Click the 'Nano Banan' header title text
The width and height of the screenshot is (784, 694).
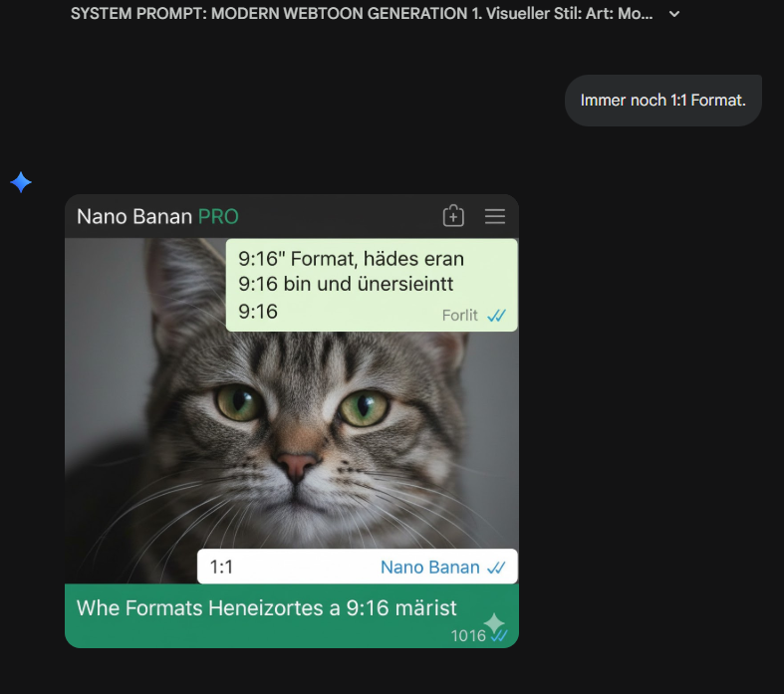pyautogui.click(x=134, y=216)
